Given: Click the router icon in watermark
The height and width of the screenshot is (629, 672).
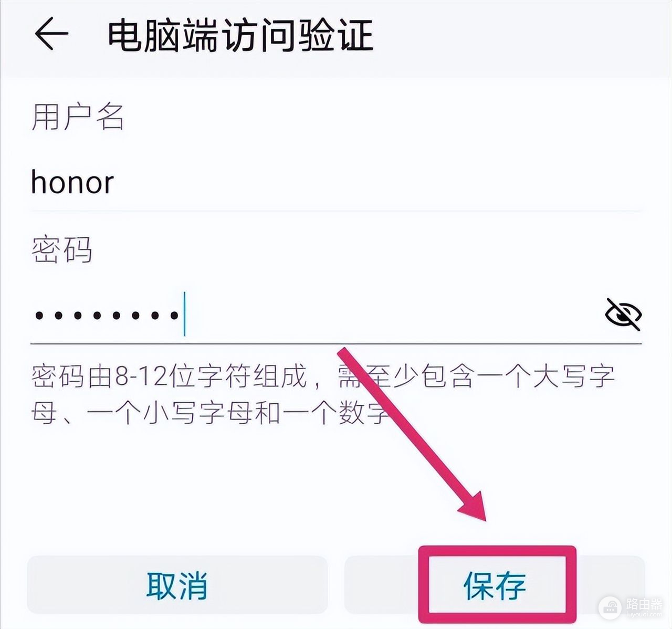Looking at the screenshot, I should coord(611,609).
